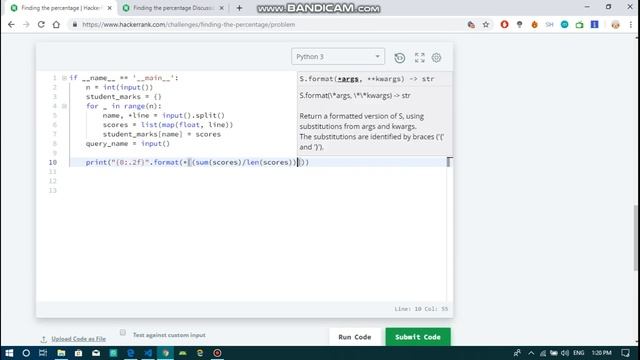
Task: Open the Chrome profile avatar
Action: [616, 25]
